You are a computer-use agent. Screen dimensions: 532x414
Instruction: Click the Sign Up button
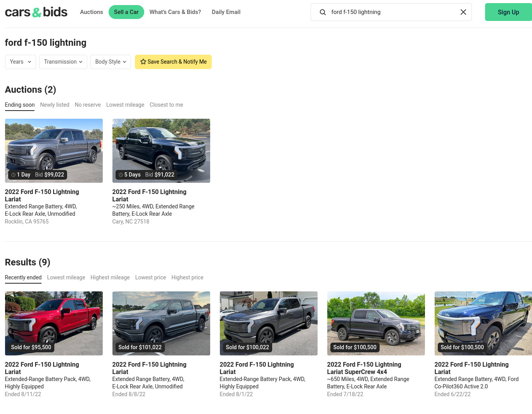point(508,12)
